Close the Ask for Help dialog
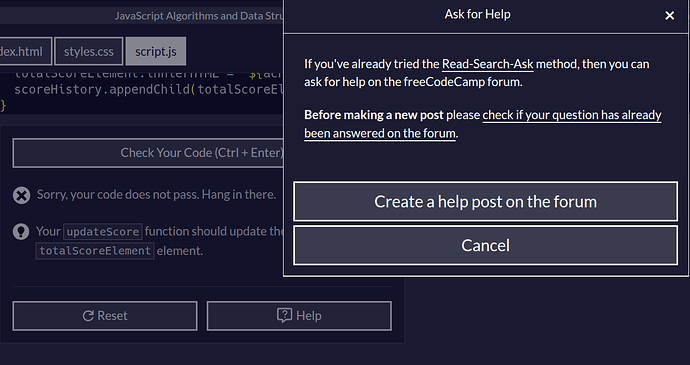Screen dimensions: 690x365 [x=669, y=16]
